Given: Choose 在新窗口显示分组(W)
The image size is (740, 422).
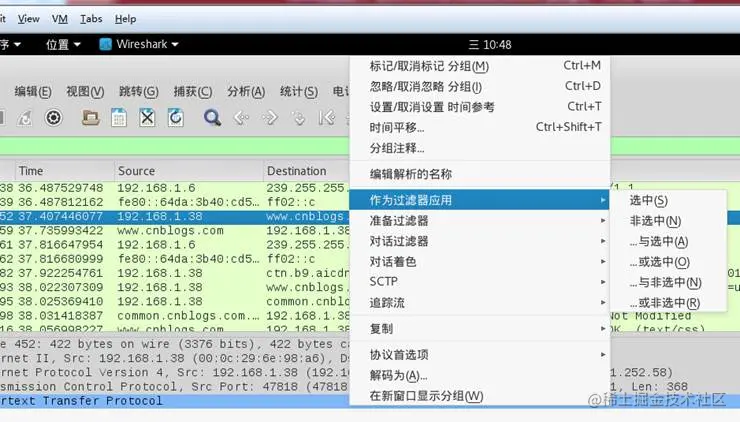Looking at the screenshot, I should pos(480,396).
